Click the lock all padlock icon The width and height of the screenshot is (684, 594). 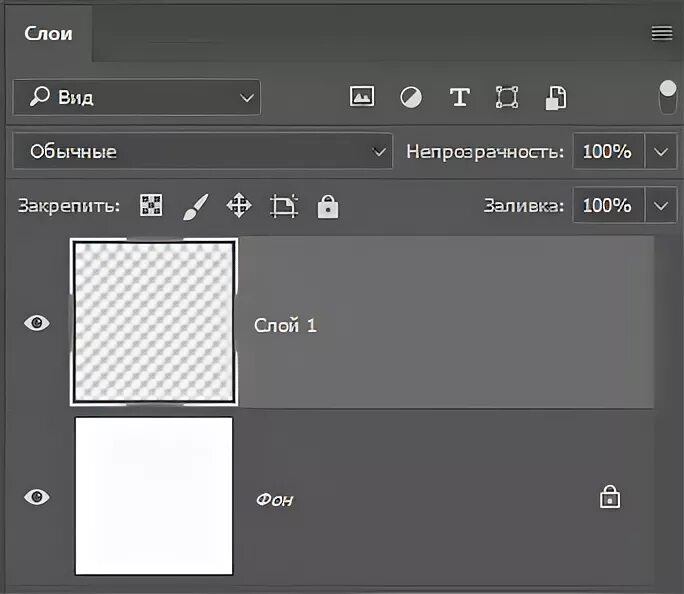[x=328, y=206]
